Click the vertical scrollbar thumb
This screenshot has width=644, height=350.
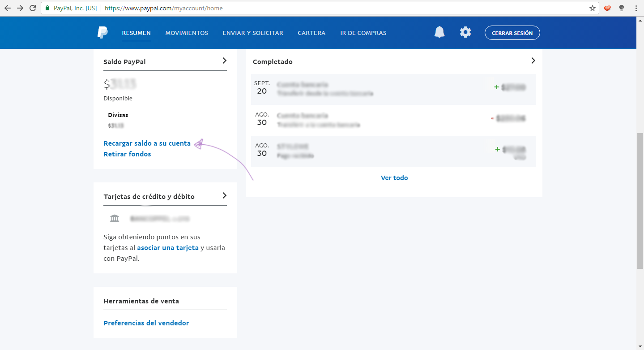pyautogui.click(x=640, y=201)
